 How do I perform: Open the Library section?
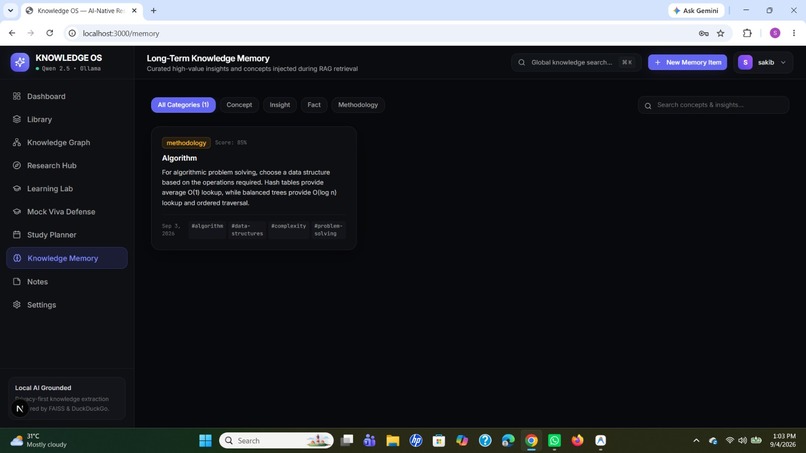tap(67, 119)
